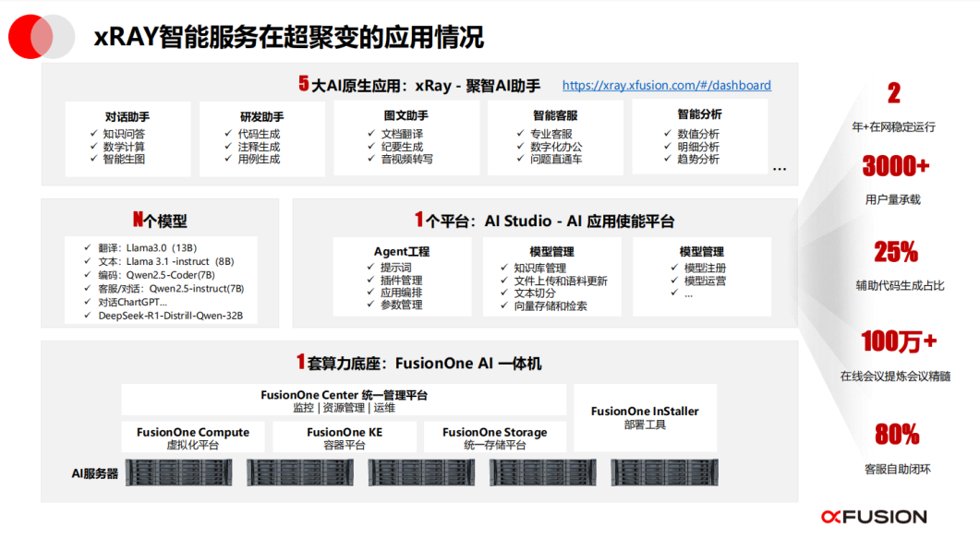
Task: Click the FusionOne Center 统一管理平台 box
Action: click(344, 401)
